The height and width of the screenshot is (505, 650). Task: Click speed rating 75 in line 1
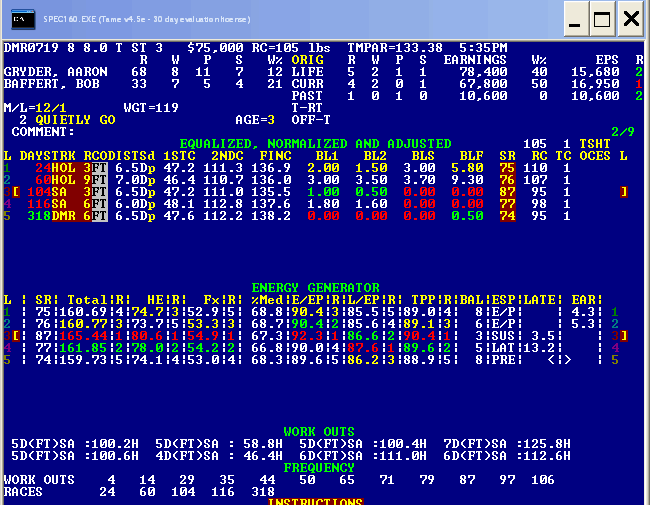(x=507, y=168)
